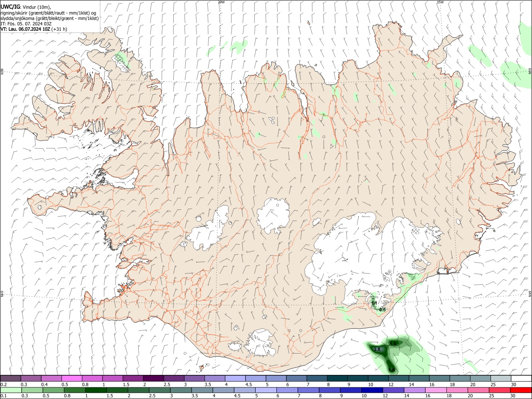Screen dimensions: 532x399
Task: Click the 'rigning/skúrir' legend description line
Action: pyautogui.click(x=48, y=12)
